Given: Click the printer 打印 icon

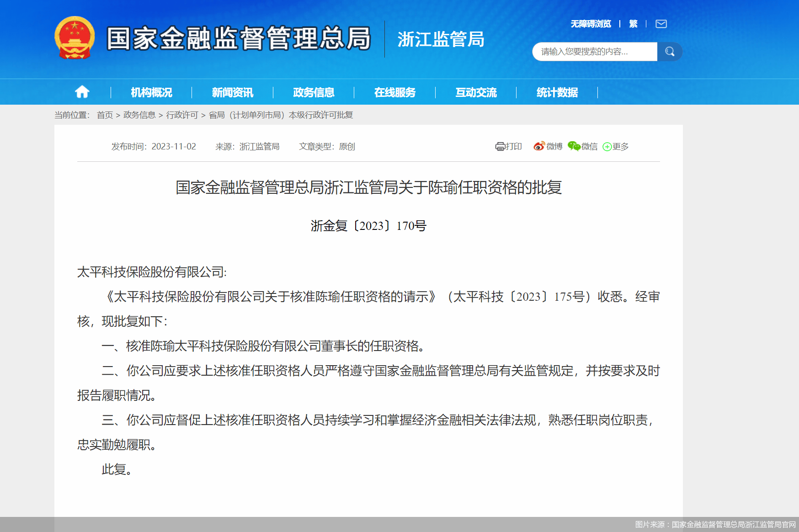Looking at the screenshot, I should [x=500, y=147].
